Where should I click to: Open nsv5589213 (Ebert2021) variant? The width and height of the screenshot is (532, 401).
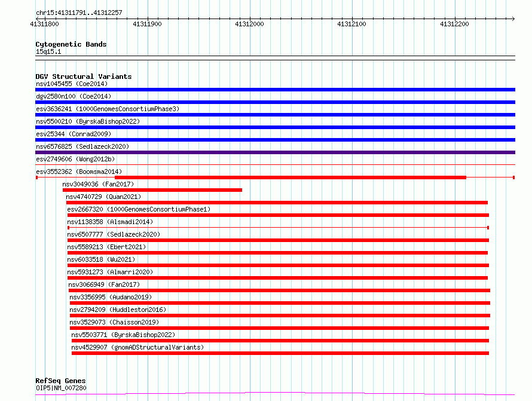click(x=106, y=247)
